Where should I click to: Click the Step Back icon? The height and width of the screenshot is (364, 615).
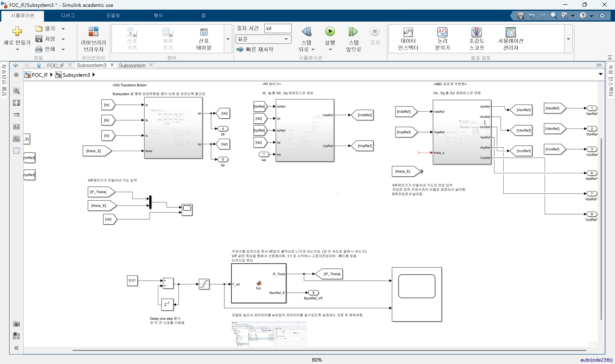306,32
